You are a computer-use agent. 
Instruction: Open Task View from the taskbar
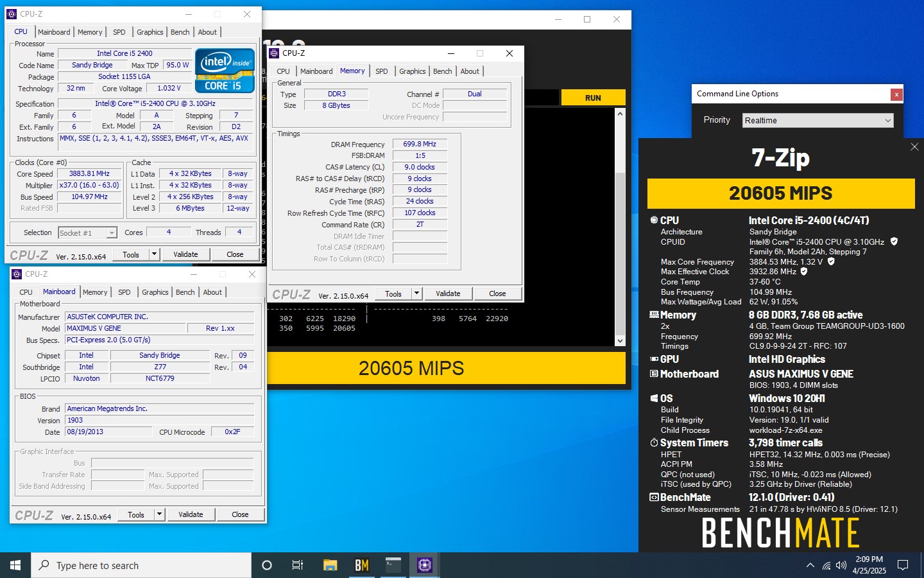[x=298, y=565]
